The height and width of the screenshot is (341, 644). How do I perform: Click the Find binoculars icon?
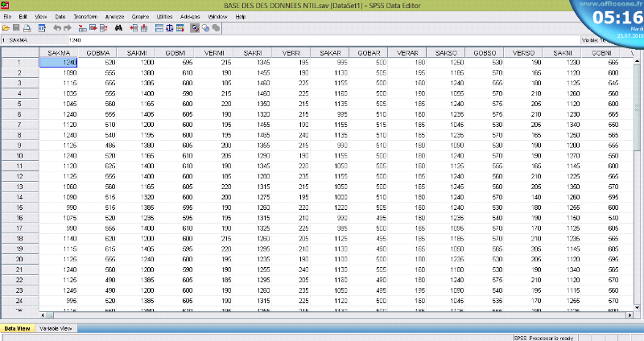pyautogui.click(x=118, y=28)
